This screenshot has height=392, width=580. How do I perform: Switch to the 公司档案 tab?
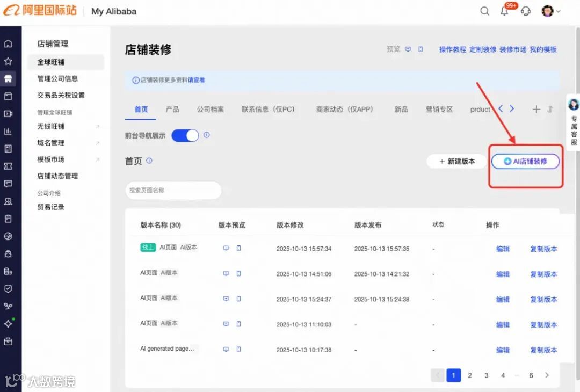click(211, 110)
